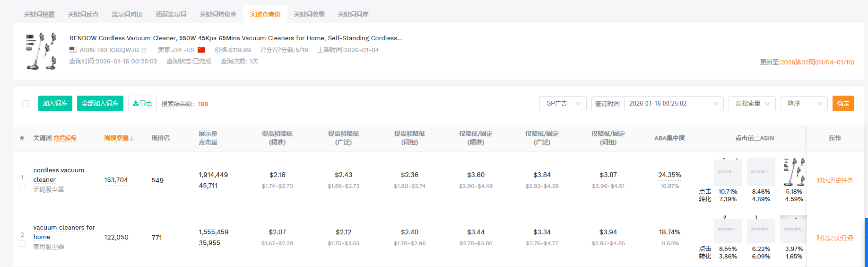Check the box for cordless vacuum cleaner row
The width and height of the screenshot is (868, 267).
[22, 186]
